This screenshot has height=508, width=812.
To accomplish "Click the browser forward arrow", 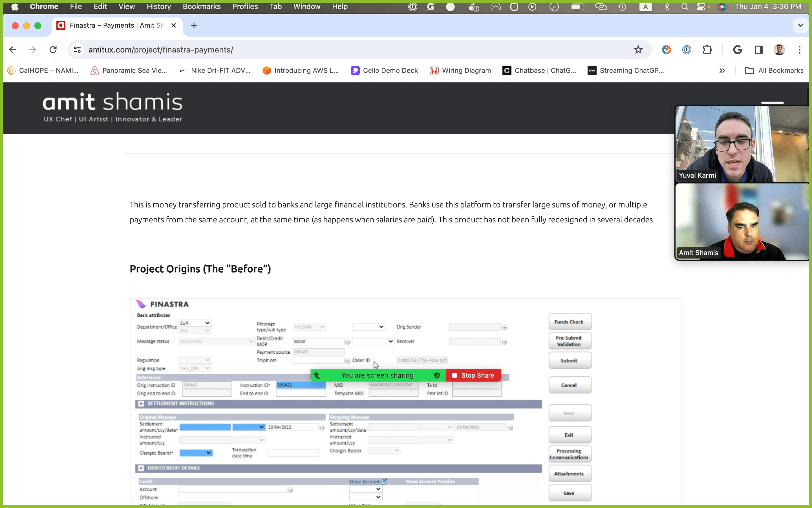I will point(32,50).
